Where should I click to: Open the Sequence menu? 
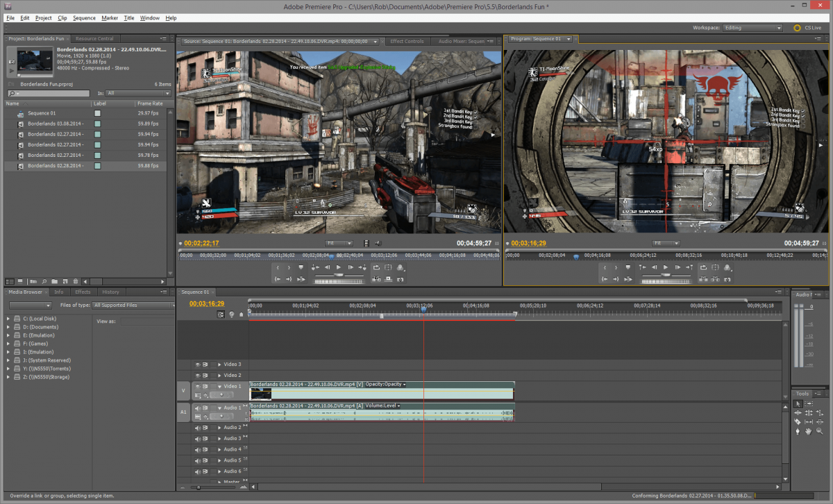coord(85,17)
